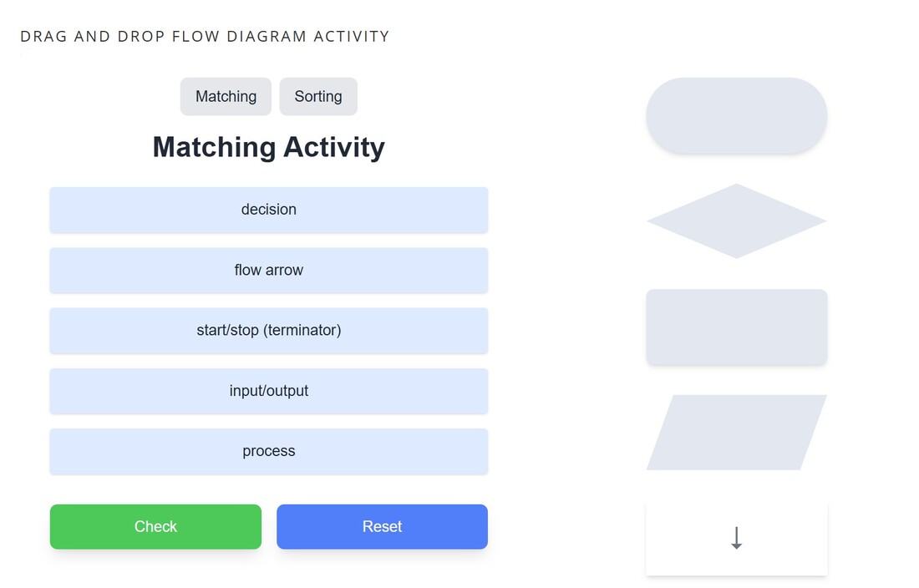Click the downward flow arrow symbol
Viewport: 919px width, 588px height.
(736, 537)
